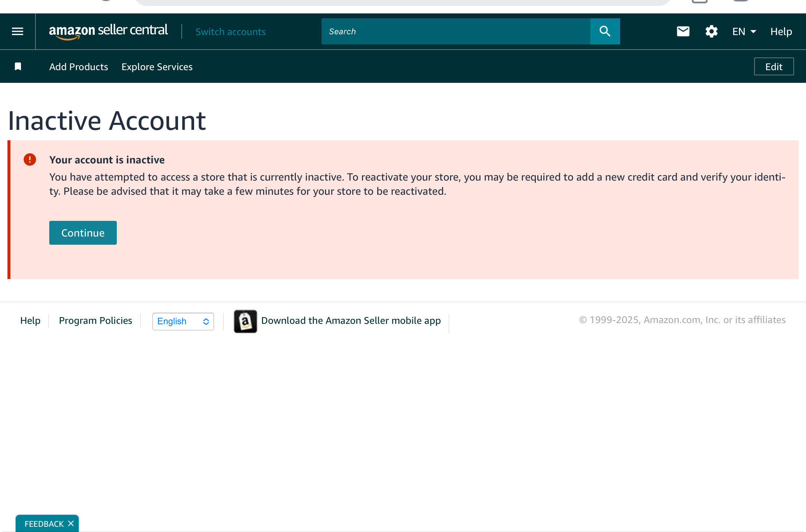The width and height of the screenshot is (806, 532).
Task: Open the messages envelope icon
Action: [x=683, y=31]
